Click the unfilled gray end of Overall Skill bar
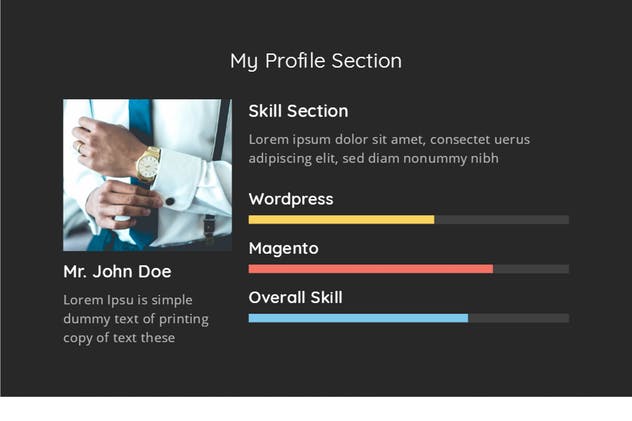The image size is (632, 421). pyautogui.click(x=518, y=318)
